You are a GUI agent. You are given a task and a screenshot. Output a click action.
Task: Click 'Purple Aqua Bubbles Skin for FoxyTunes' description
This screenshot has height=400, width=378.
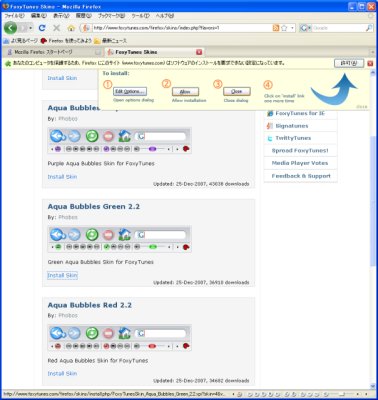(101, 163)
